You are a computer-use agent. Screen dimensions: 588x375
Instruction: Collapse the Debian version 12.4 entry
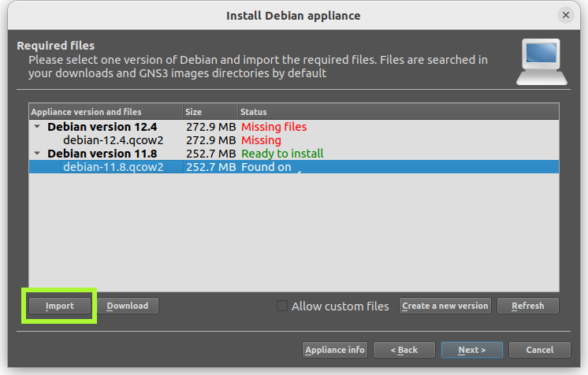pos(37,127)
